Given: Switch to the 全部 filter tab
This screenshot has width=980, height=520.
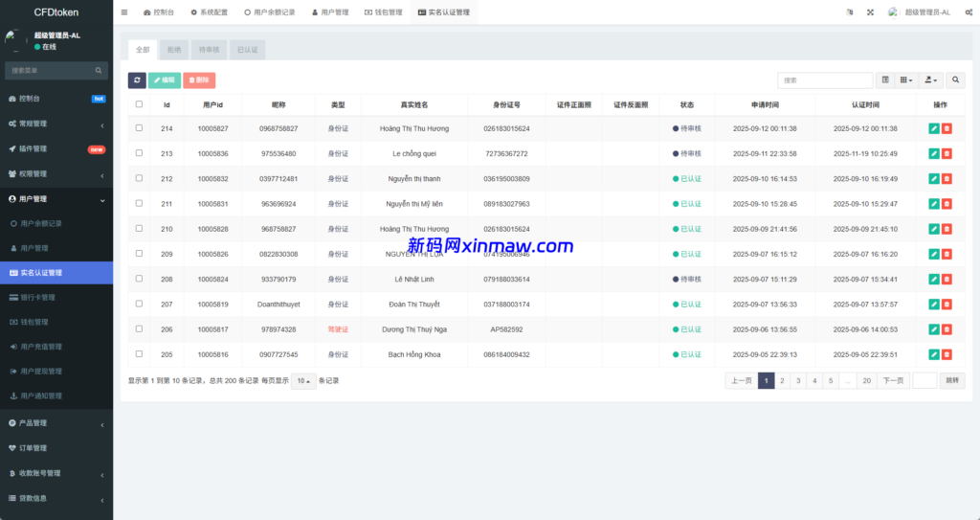Looking at the screenshot, I should click(x=143, y=50).
